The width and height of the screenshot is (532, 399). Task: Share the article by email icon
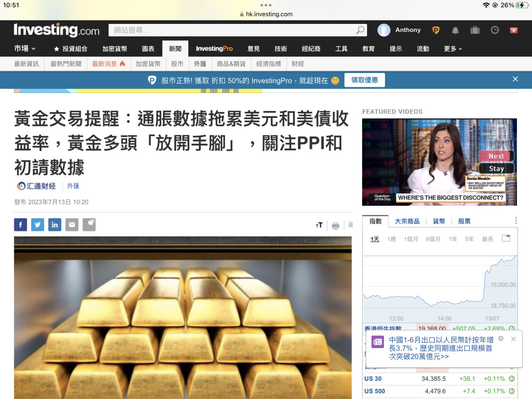tap(72, 225)
